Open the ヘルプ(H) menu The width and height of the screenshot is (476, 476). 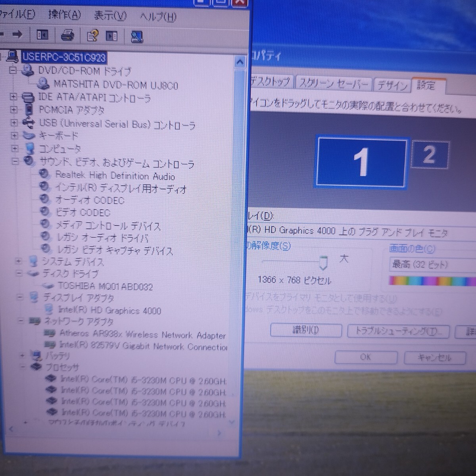pyautogui.click(x=158, y=17)
